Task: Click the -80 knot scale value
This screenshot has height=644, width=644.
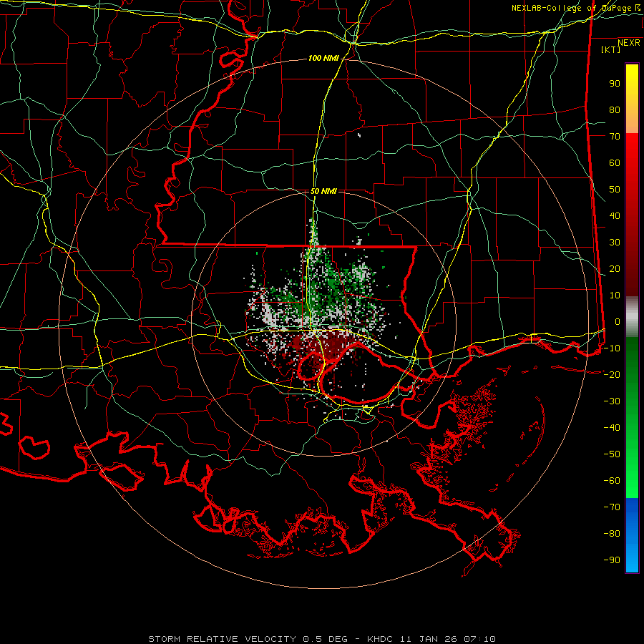Action: pos(612,534)
